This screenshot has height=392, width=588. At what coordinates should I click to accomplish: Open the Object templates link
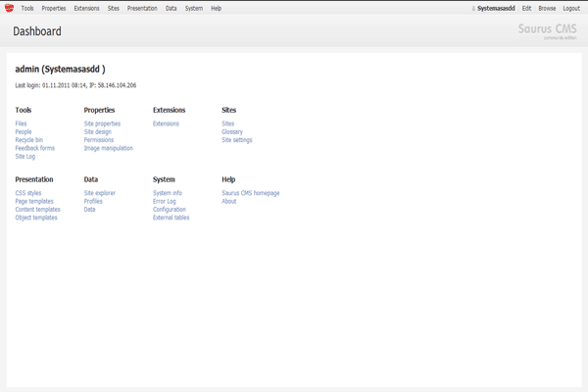36,218
